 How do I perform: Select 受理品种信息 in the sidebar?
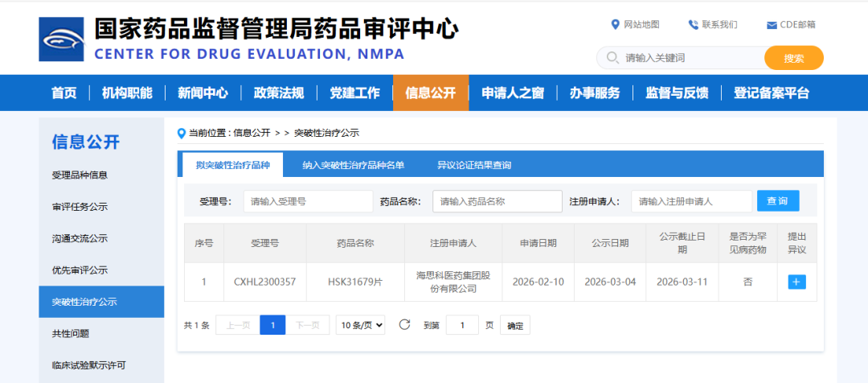point(80,175)
